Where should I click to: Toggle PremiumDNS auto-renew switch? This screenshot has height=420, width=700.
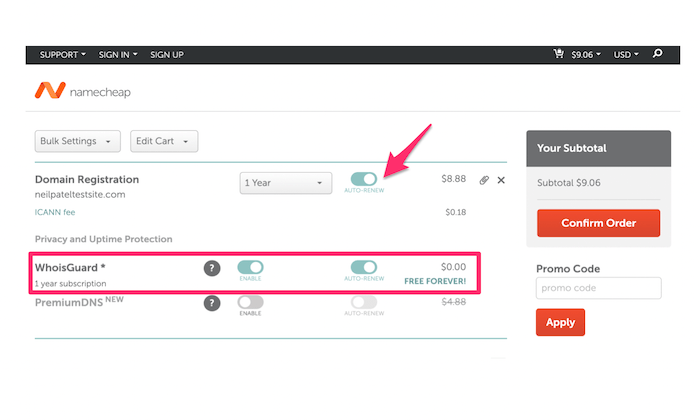[364, 302]
